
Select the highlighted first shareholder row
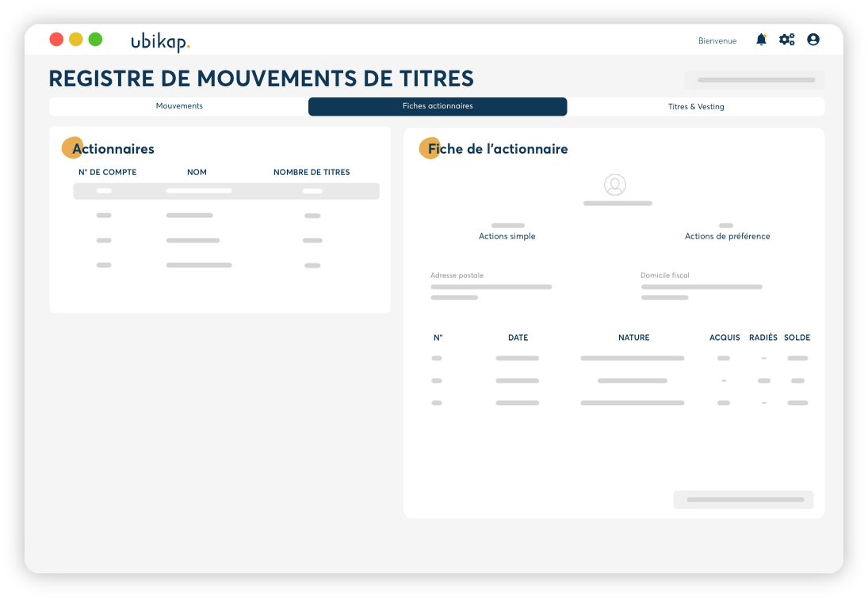click(226, 191)
